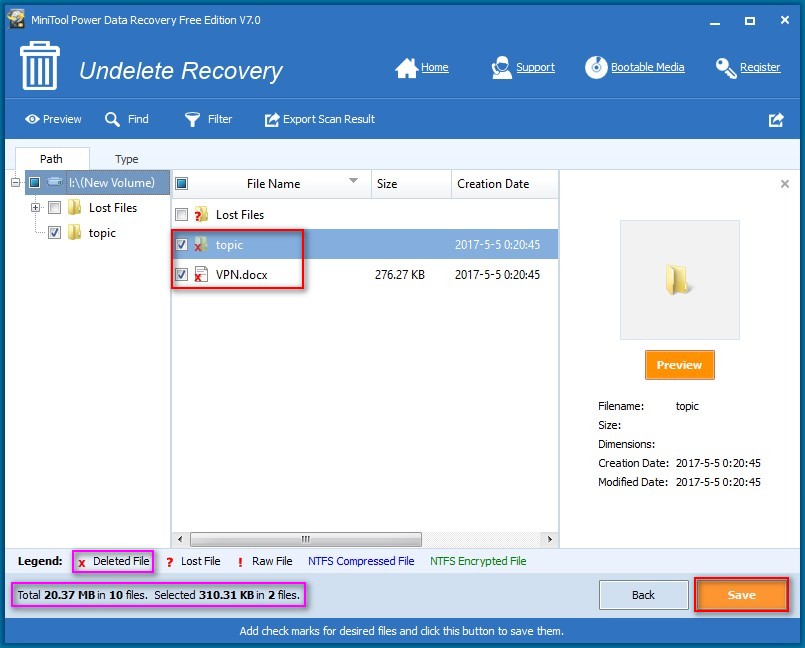Viewport: 805px width, 648px height.
Task: Uncheck the topic checkbox in file list
Action: pos(181,244)
